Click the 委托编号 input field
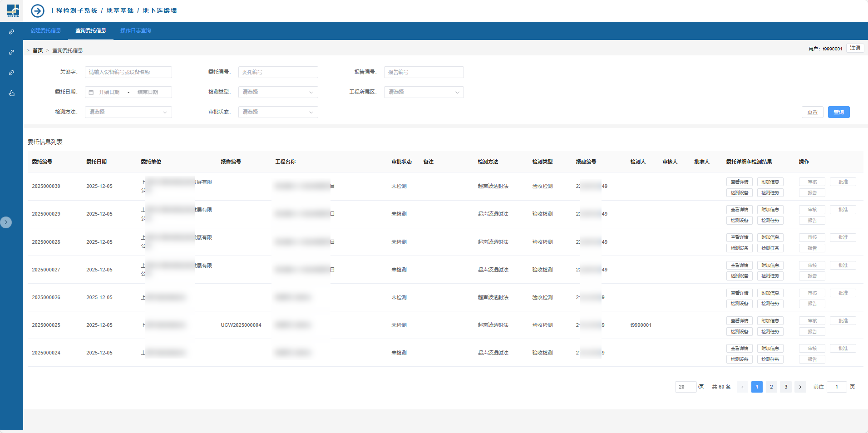Viewport: 868px width, 433px height. point(278,72)
